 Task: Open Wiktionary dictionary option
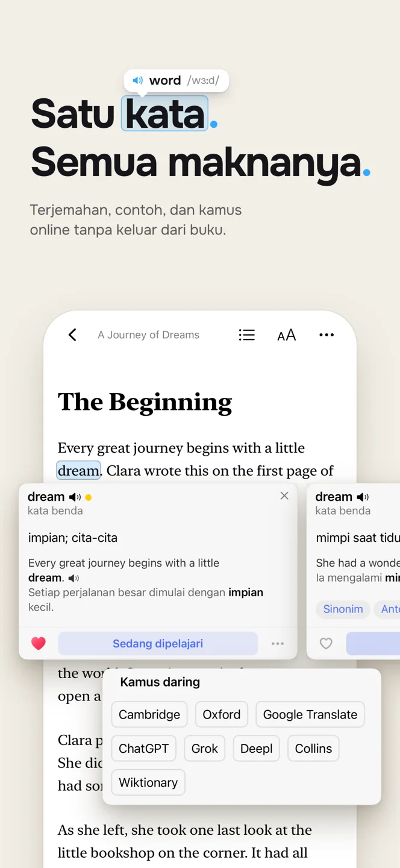pos(148,782)
